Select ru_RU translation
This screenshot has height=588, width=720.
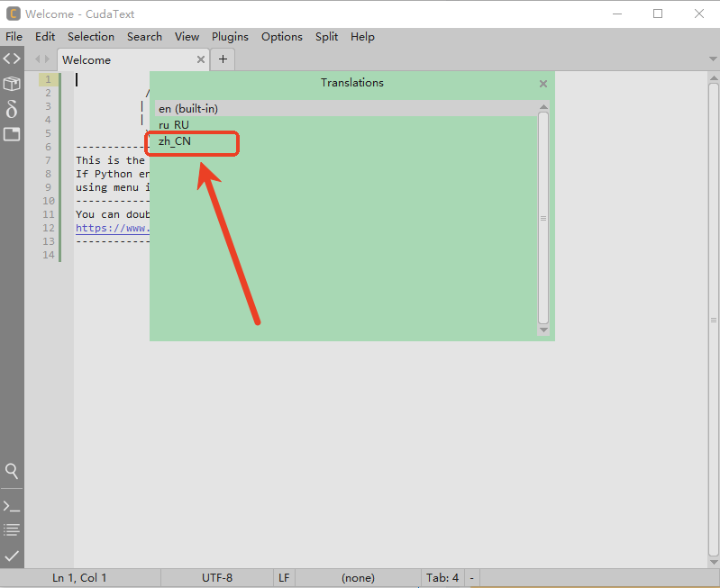tap(346, 125)
